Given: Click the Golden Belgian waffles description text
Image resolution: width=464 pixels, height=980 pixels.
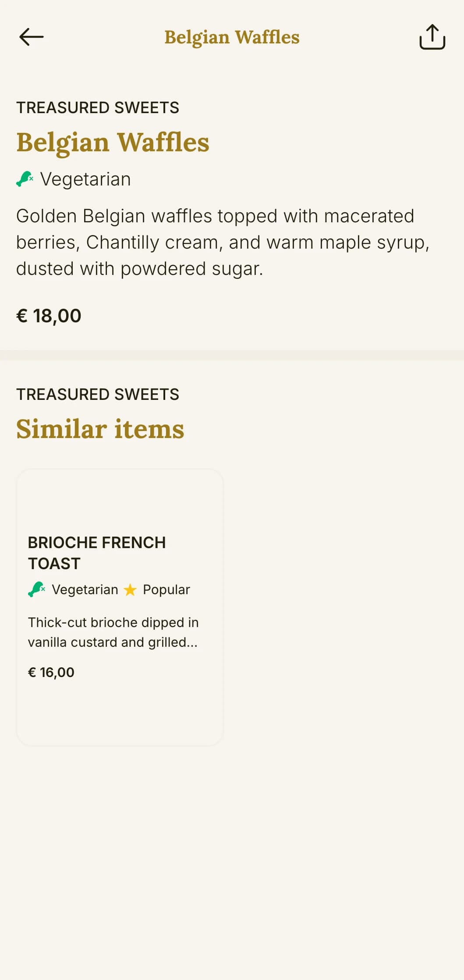Looking at the screenshot, I should point(223,242).
